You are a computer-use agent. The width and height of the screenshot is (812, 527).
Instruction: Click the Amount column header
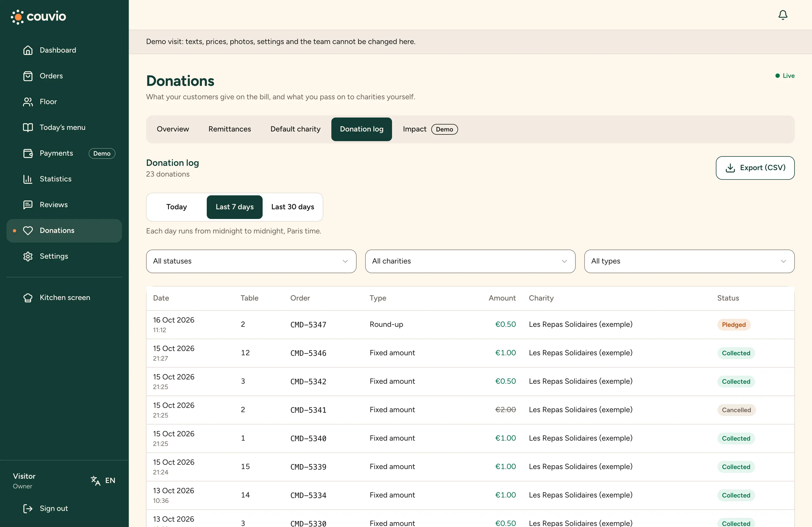click(x=502, y=298)
